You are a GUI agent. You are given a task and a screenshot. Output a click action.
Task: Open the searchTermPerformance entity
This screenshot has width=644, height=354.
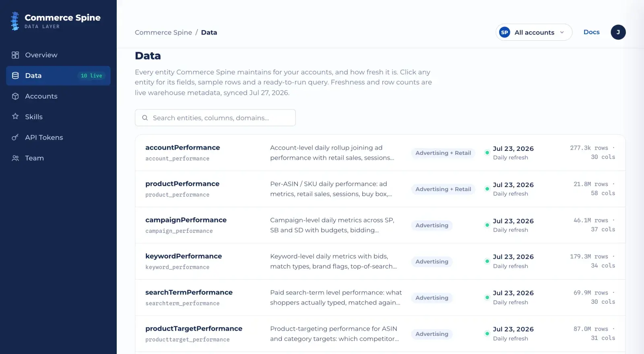(380, 298)
